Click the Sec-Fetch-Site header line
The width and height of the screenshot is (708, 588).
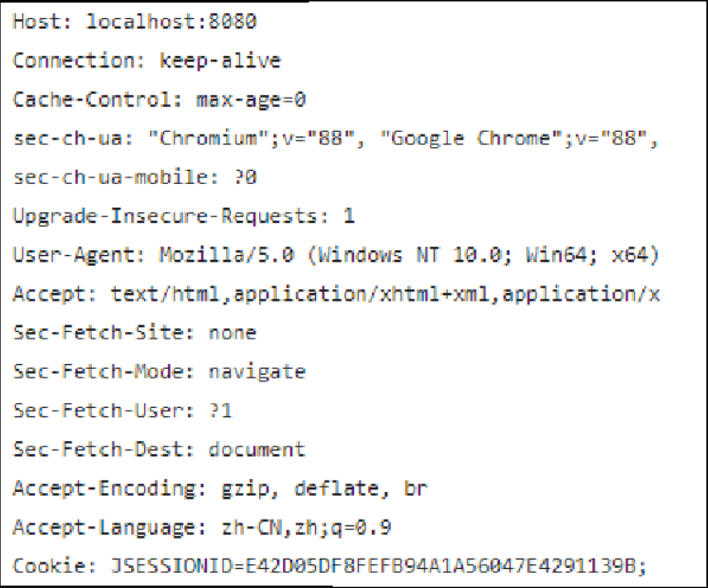[x=134, y=333]
